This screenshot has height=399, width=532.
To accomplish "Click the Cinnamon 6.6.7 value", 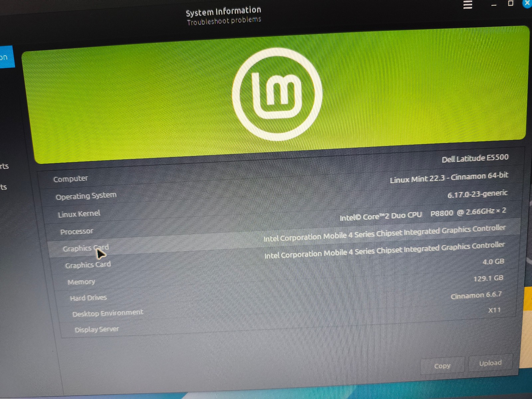I will tap(476, 295).
